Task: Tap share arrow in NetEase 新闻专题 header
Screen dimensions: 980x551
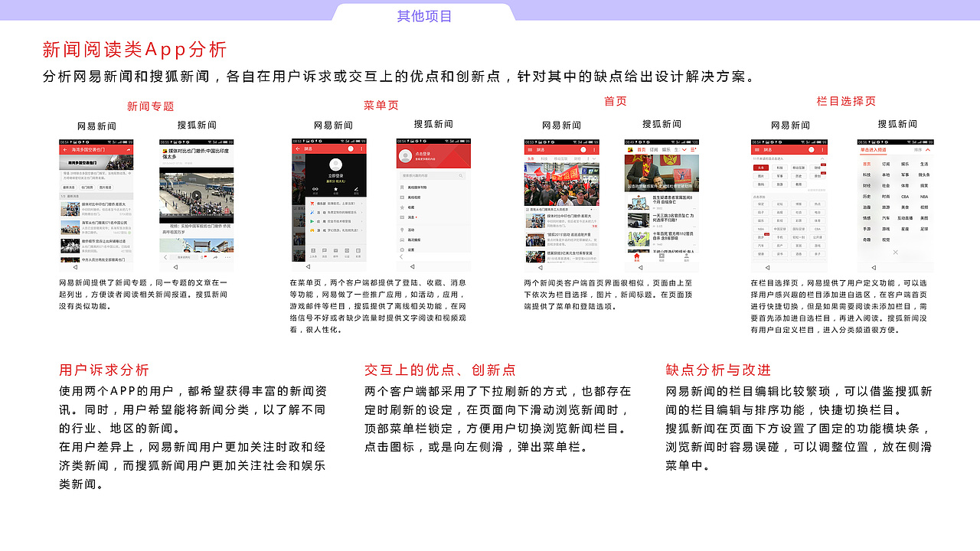Action: click(x=129, y=150)
